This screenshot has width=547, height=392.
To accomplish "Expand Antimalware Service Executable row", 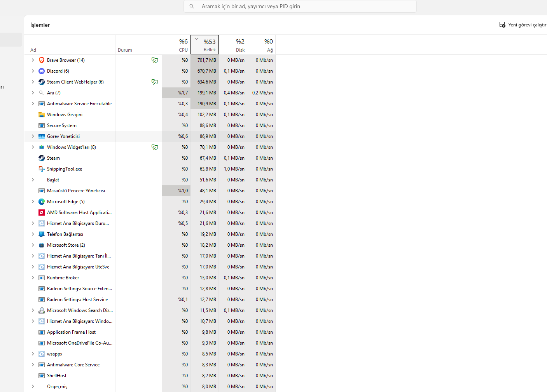I will [x=33, y=104].
